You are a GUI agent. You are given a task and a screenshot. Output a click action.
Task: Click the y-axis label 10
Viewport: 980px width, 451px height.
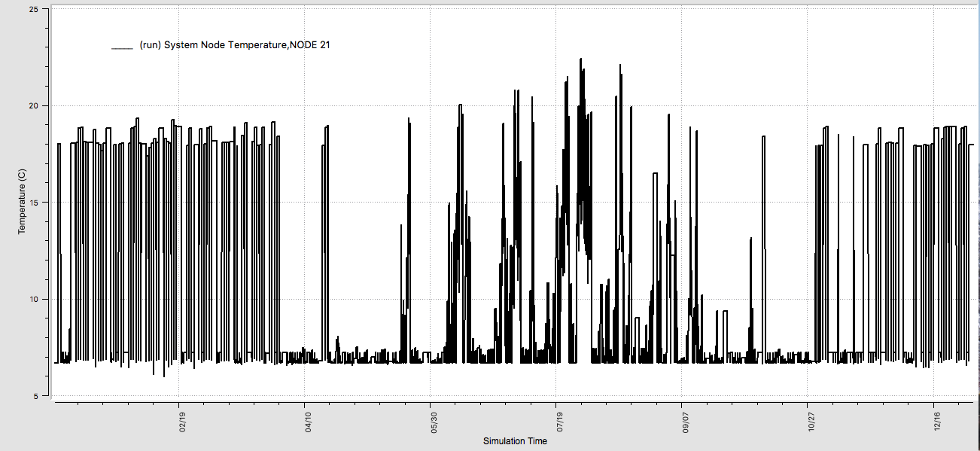coord(34,300)
